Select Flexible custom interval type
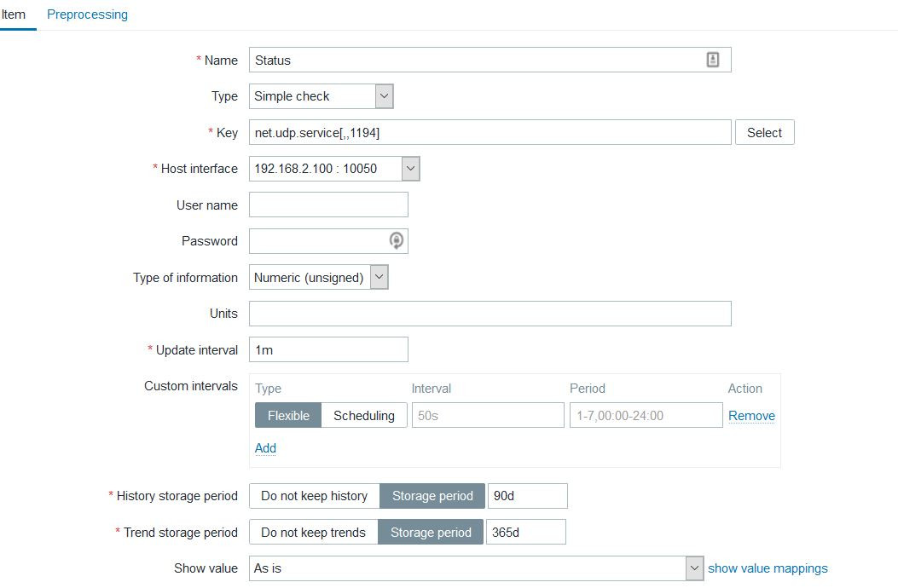898x588 pixels. tap(288, 416)
